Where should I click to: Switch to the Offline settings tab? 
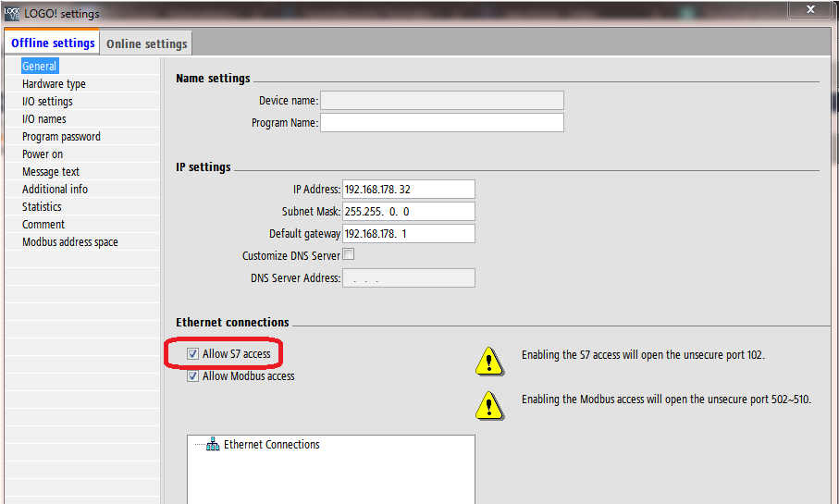[x=53, y=43]
